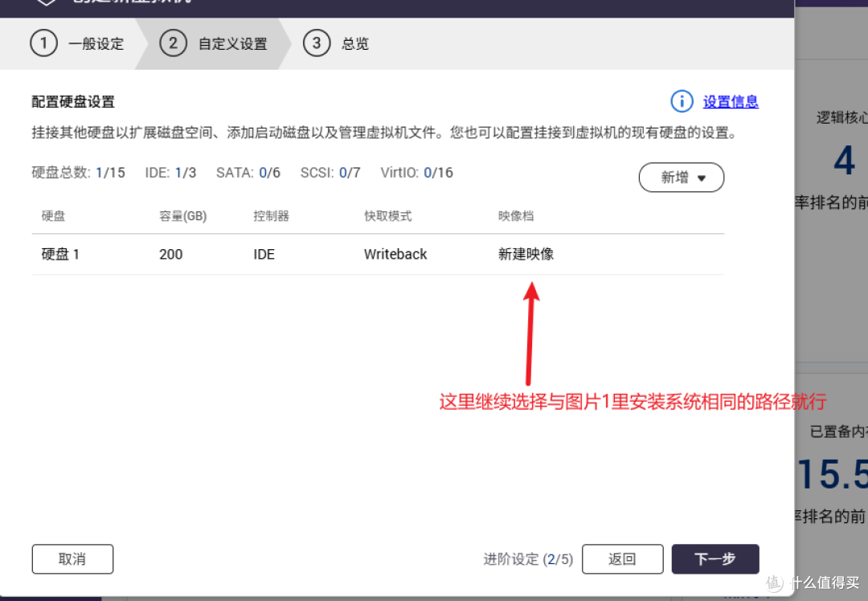The image size is (868, 601).
Task: Click the Writeback cache mode cell
Action: 395,255
